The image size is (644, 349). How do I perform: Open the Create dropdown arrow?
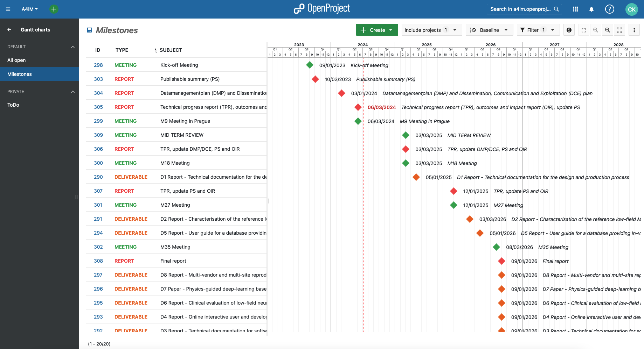pyautogui.click(x=391, y=30)
